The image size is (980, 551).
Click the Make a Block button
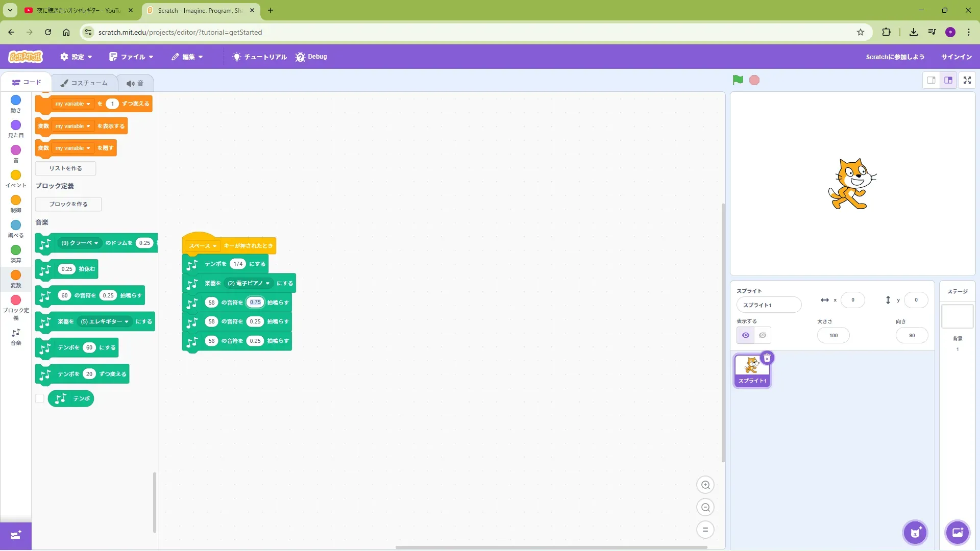(x=68, y=204)
